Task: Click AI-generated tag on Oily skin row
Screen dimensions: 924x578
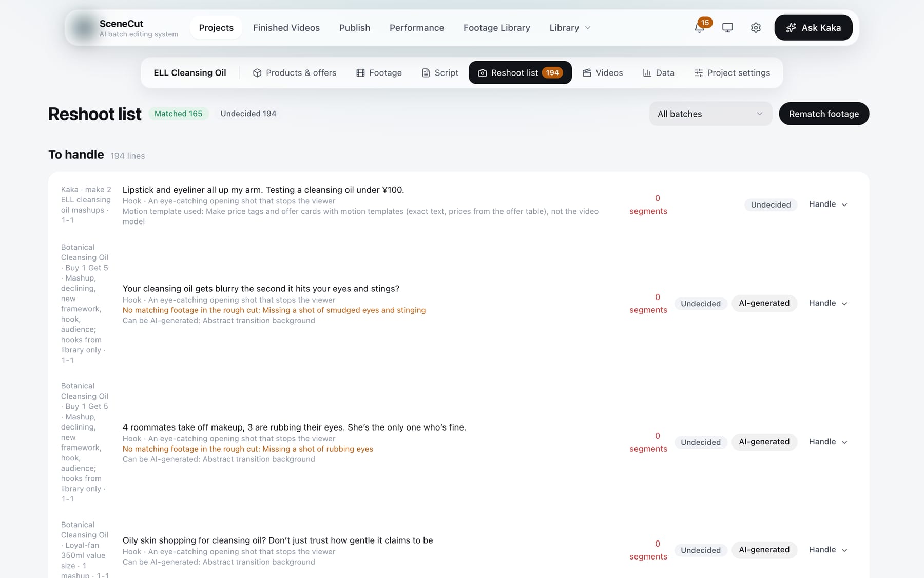Action: pyautogui.click(x=764, y=550)
